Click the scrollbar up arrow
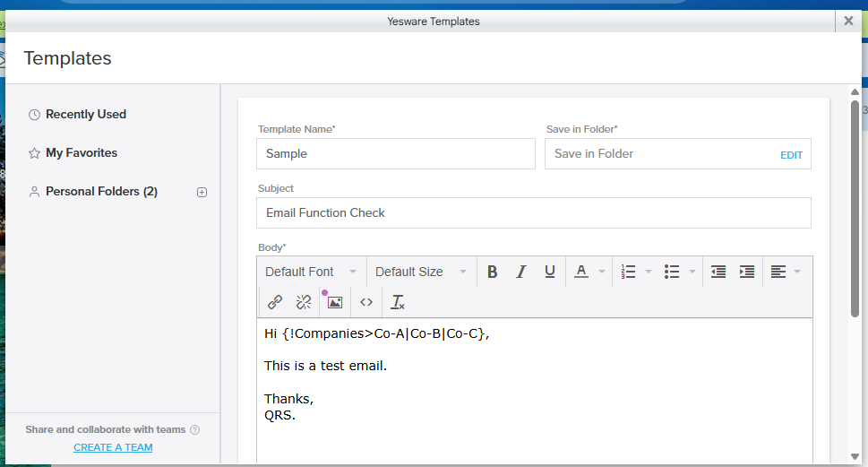Screen dimensions: 868x467 855,92
